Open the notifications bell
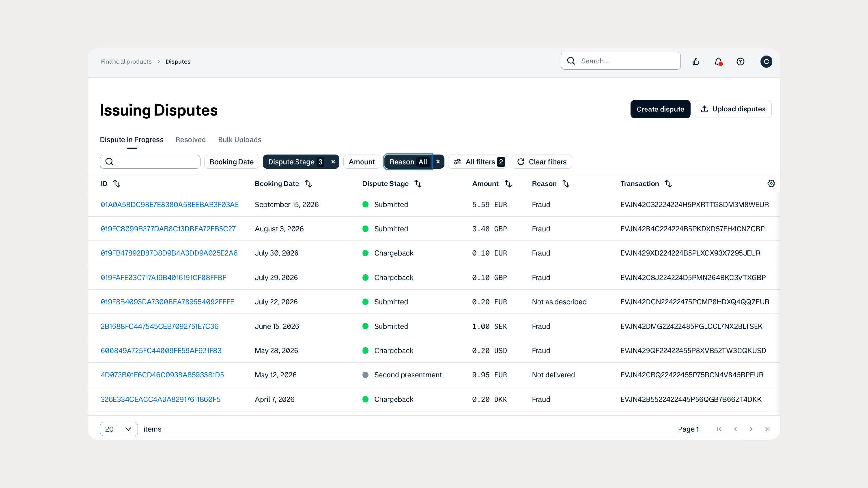 click(x=718, y=61)
